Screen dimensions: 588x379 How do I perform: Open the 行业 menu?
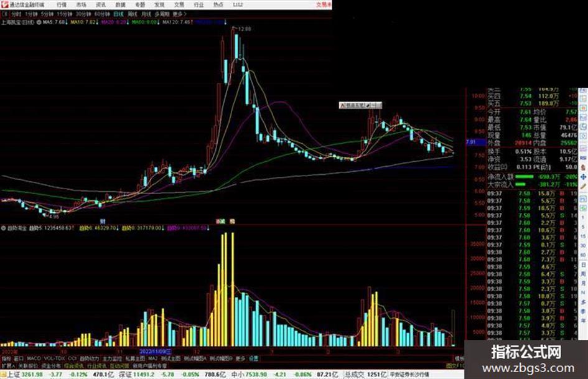(198, 4)
